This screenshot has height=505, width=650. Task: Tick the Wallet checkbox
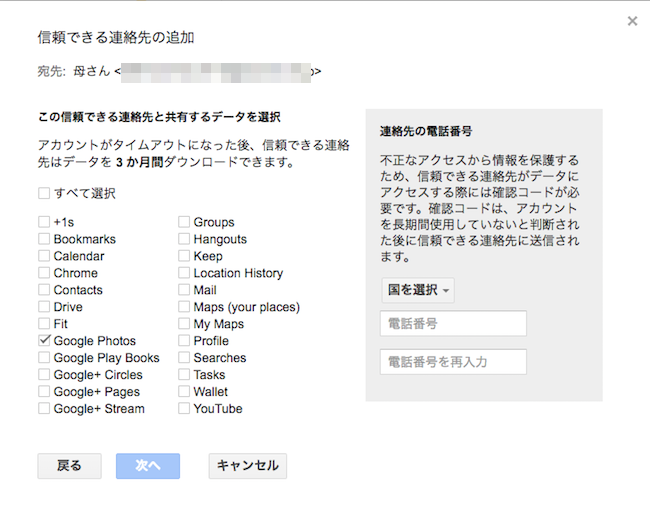tap(184, 392)
